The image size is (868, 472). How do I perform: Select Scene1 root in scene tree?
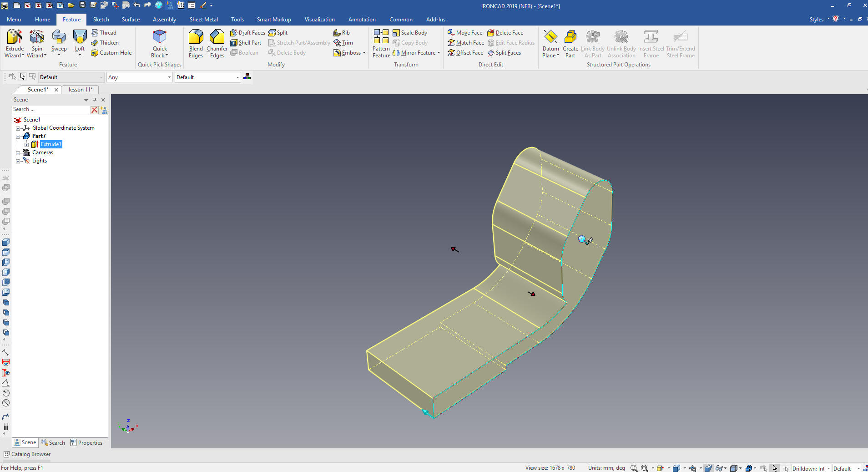click(x=31, y=120)
